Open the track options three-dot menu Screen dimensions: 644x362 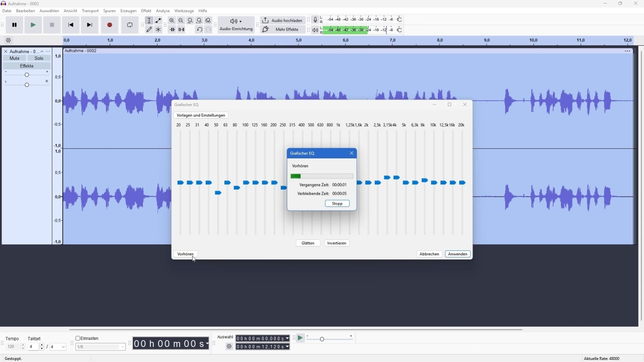(48, 52)
